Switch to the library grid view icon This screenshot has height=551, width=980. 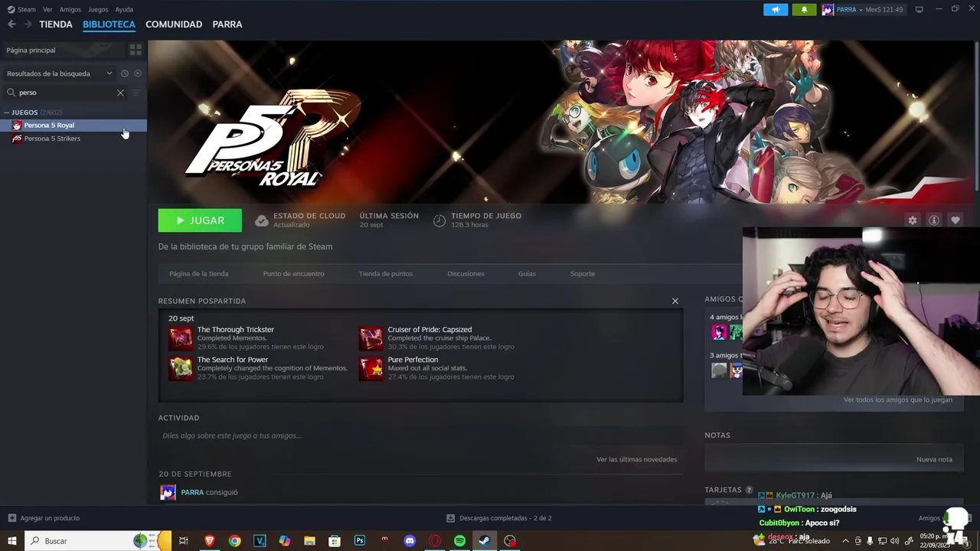pyautogui.click(x=136, y=50)
